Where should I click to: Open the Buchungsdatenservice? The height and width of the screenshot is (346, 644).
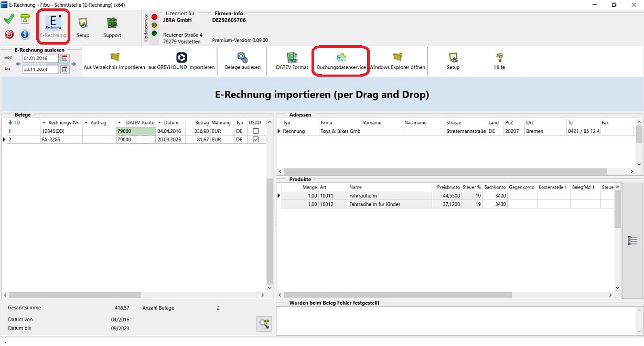click(x=341, y=58)
